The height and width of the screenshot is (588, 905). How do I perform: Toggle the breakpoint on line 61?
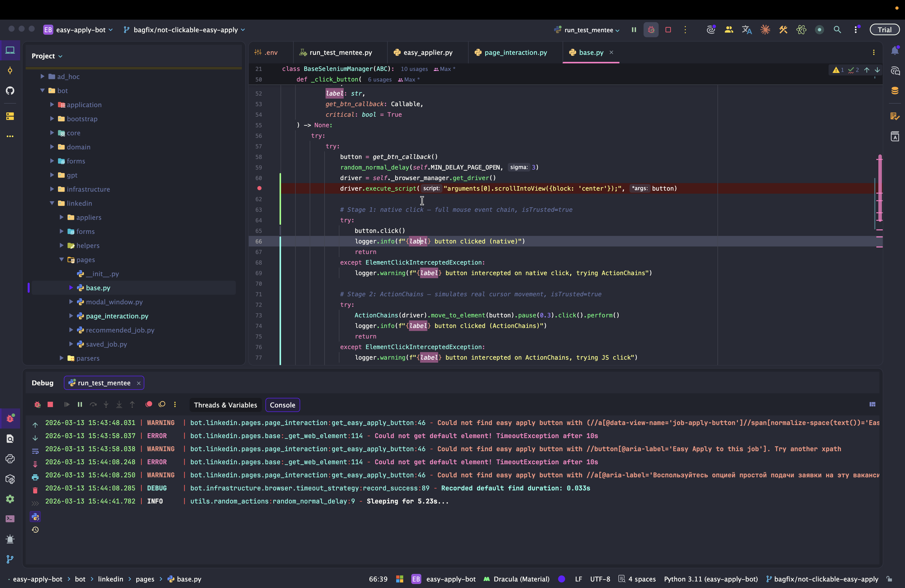pos(259,188)
